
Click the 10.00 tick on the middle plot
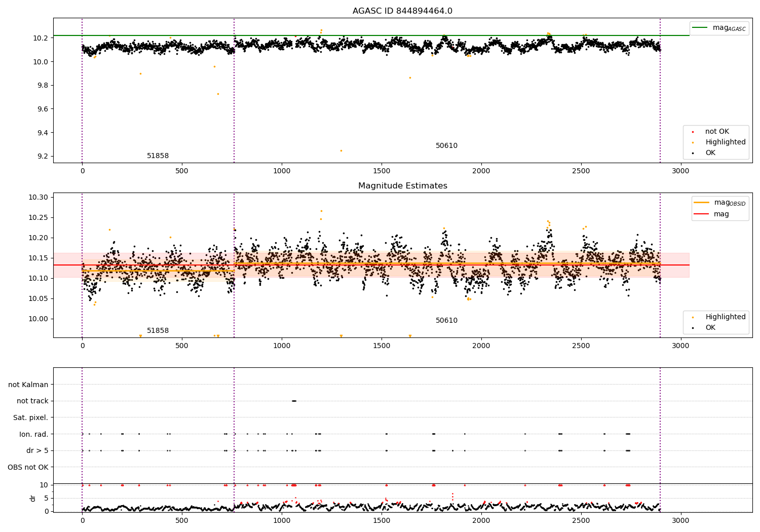click(39, 319)
